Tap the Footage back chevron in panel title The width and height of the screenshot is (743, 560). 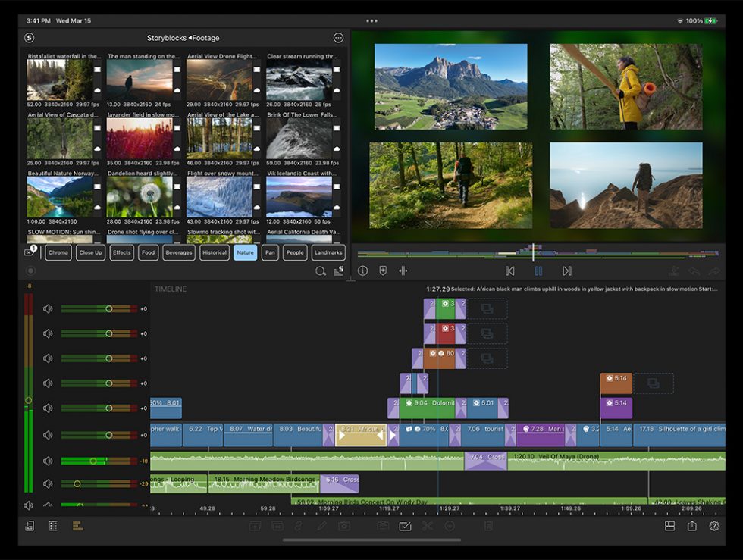point(191,37)
